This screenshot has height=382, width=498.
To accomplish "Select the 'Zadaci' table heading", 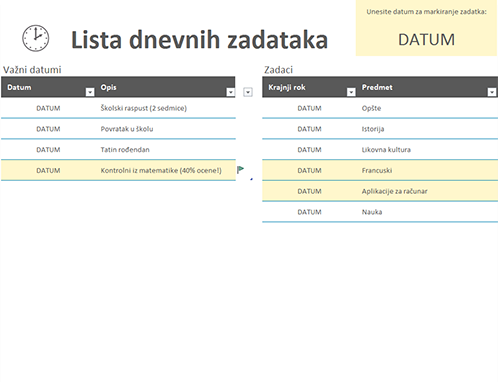I will click(278, 70).
